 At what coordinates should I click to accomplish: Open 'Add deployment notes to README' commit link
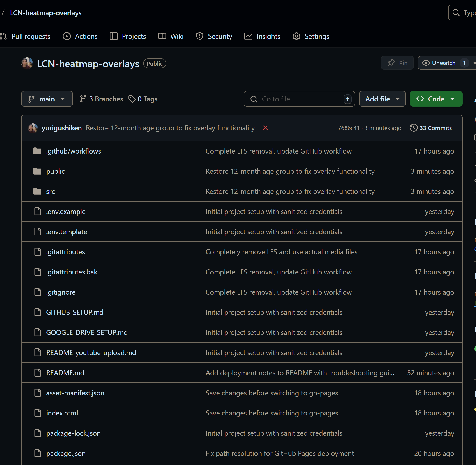[300, 373]
